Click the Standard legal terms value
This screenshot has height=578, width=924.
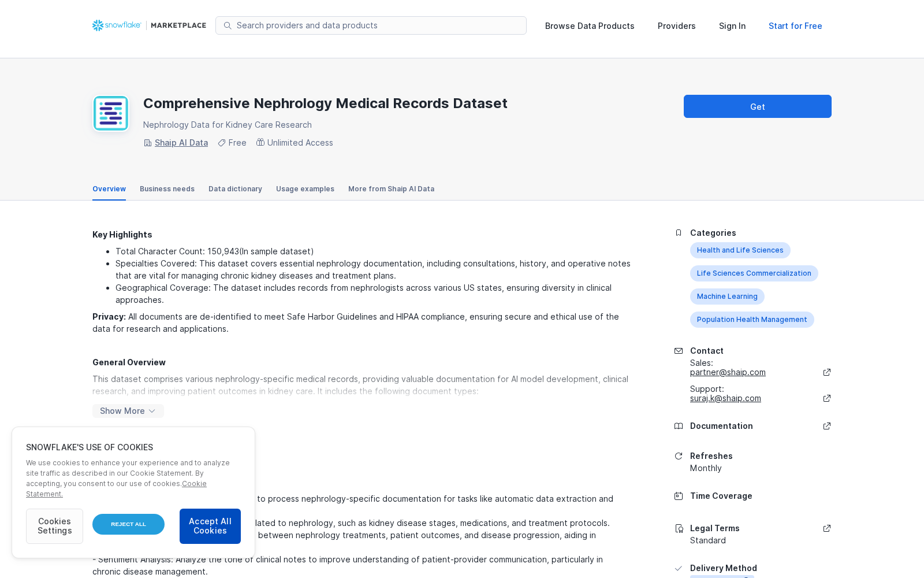[708, 540]
